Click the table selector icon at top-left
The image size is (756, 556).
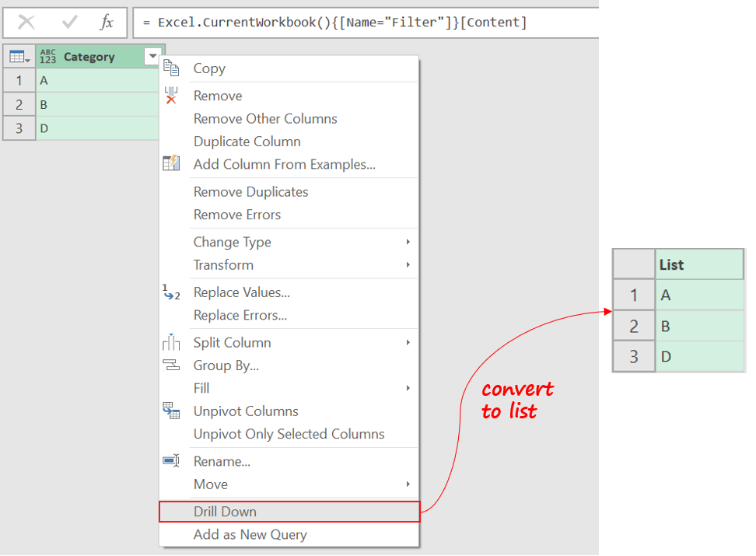(18, 56)
